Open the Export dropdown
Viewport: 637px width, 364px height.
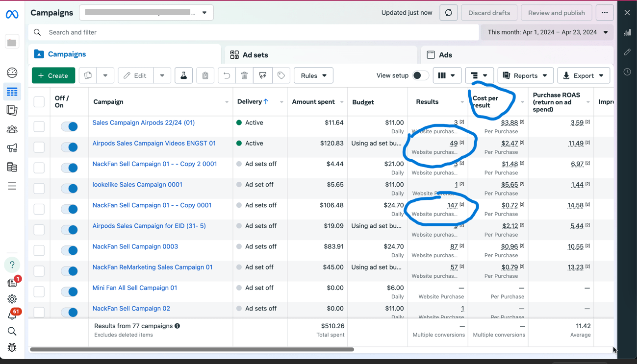click(x=584, y=75)
